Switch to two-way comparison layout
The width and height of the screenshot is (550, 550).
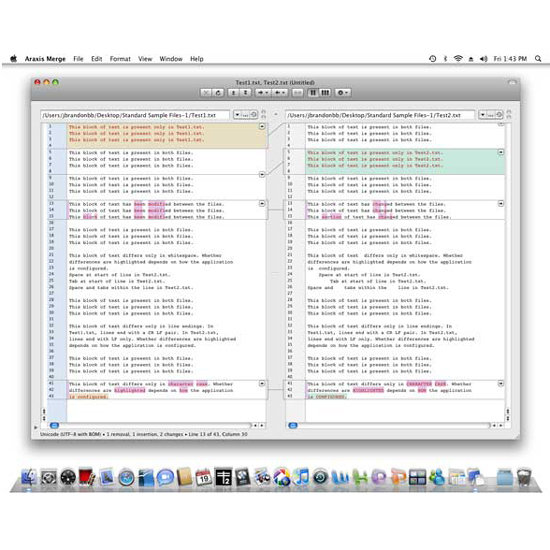click(x=313, y=93)
